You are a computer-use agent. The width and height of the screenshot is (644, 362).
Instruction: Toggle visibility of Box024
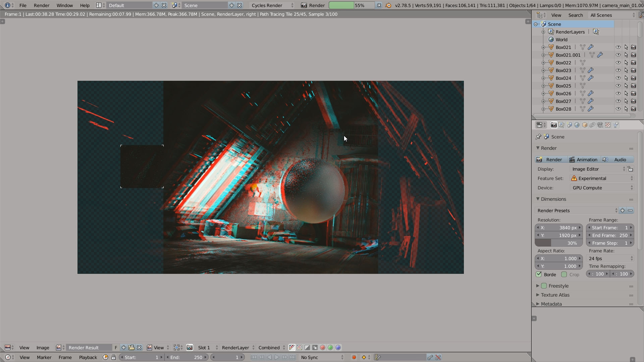618,78
